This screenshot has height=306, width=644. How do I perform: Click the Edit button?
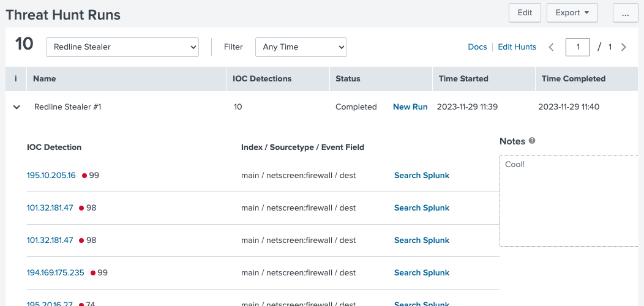pos(525,13)
